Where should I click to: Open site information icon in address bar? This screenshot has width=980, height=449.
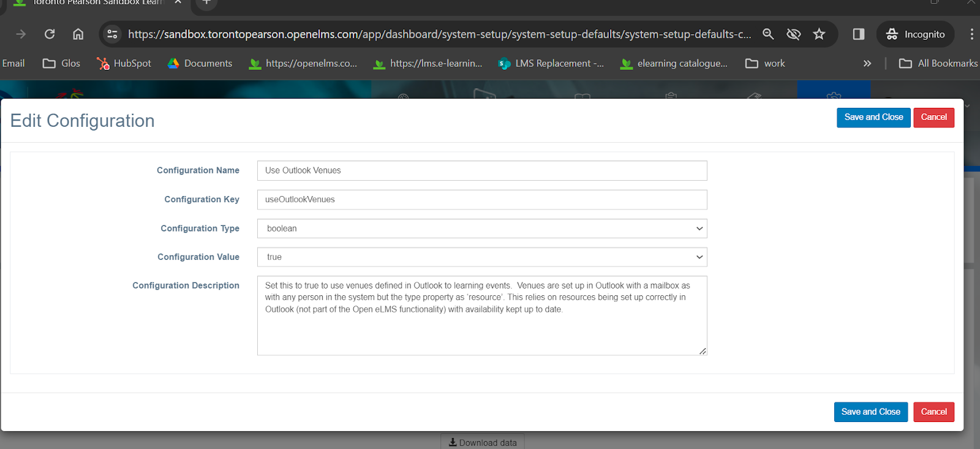[x=112, y=34]
